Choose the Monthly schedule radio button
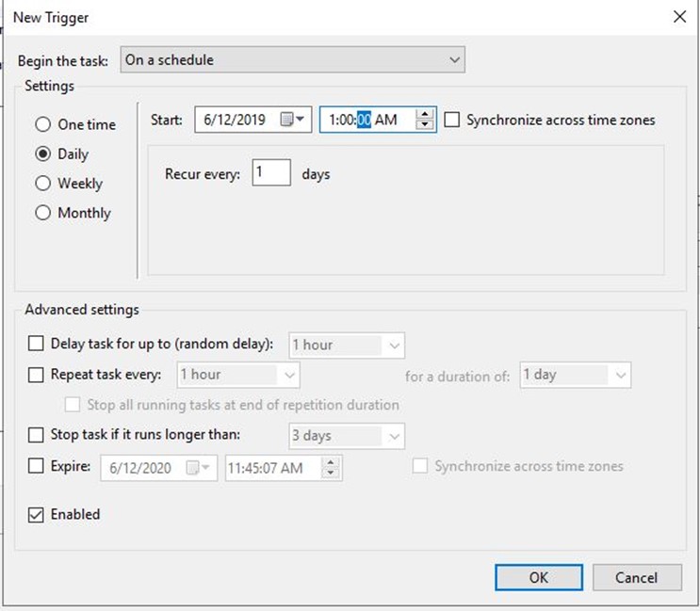 pos(42,212)
